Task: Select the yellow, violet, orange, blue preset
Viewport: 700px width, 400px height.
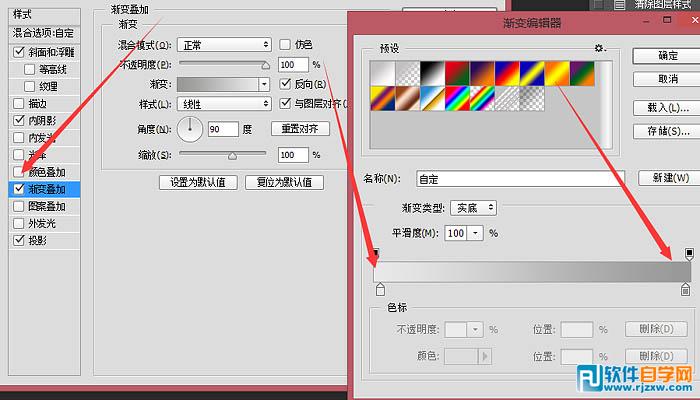Action: pos(383,99)
